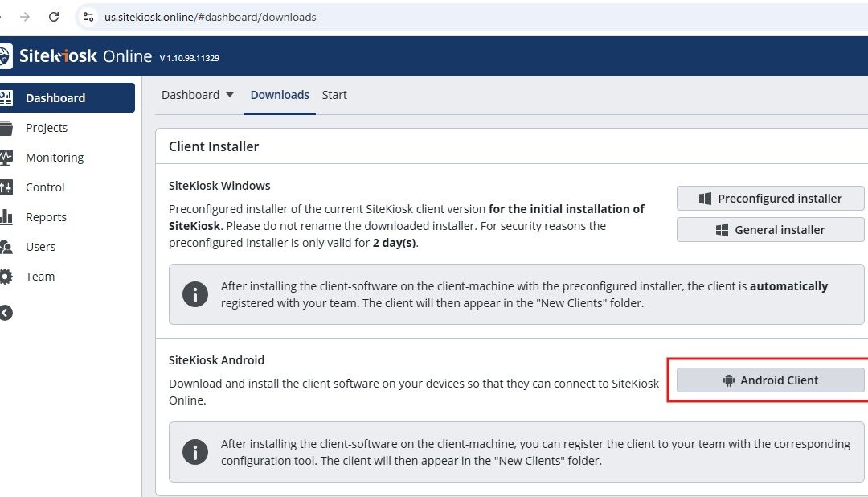Viewport: 868px width, 497px height.
Task: Click the SiteKiosk logo icon
Action: (x=6, y=56)
